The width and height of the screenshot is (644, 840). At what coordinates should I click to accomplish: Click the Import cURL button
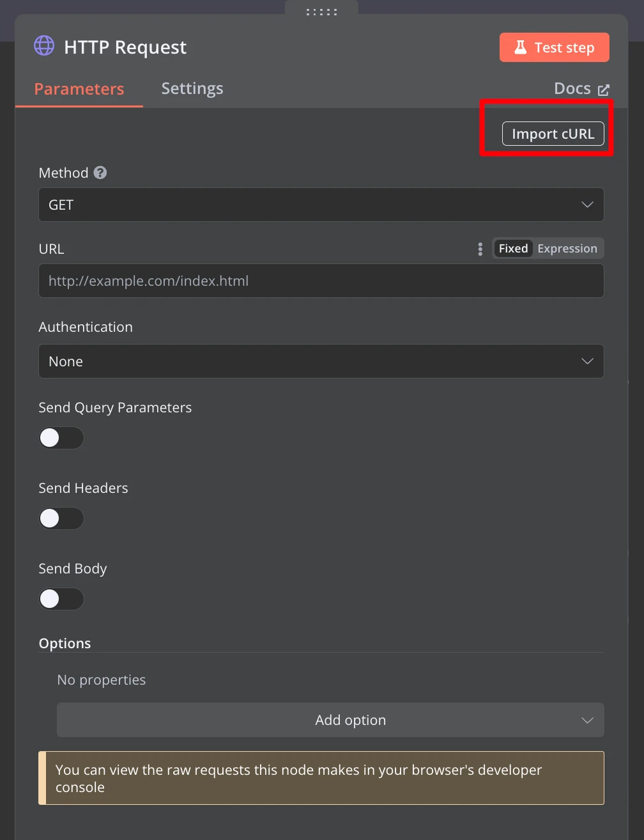click(553, 134)
